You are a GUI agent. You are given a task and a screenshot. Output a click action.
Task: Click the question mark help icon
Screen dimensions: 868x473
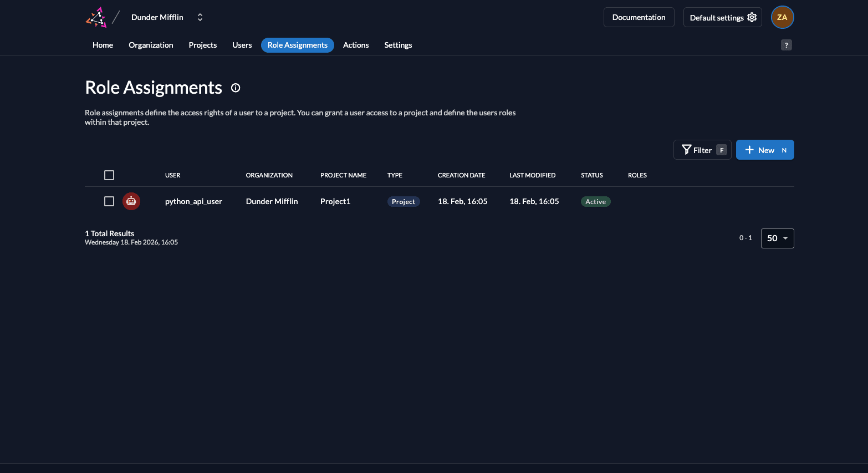[x=786, y=45]
